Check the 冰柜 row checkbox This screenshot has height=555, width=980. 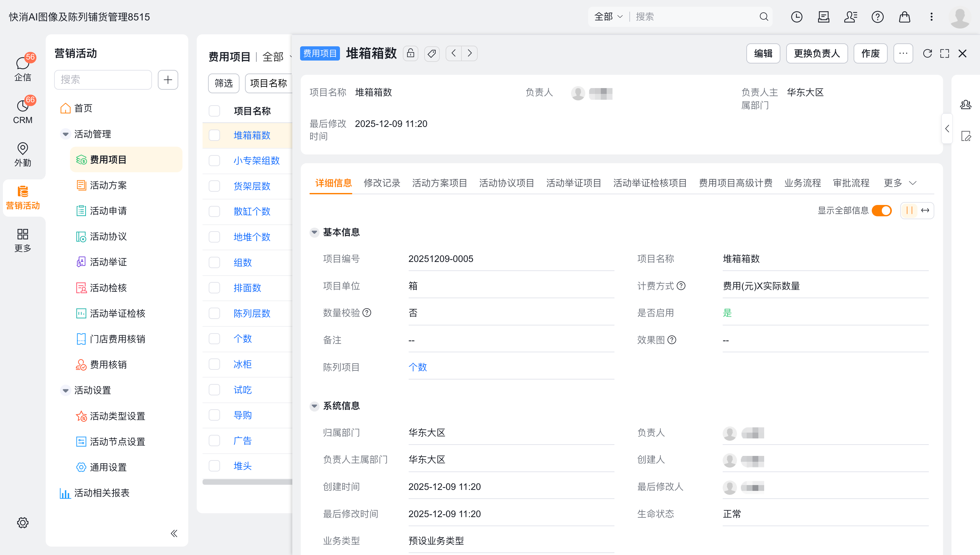point(215,364)
